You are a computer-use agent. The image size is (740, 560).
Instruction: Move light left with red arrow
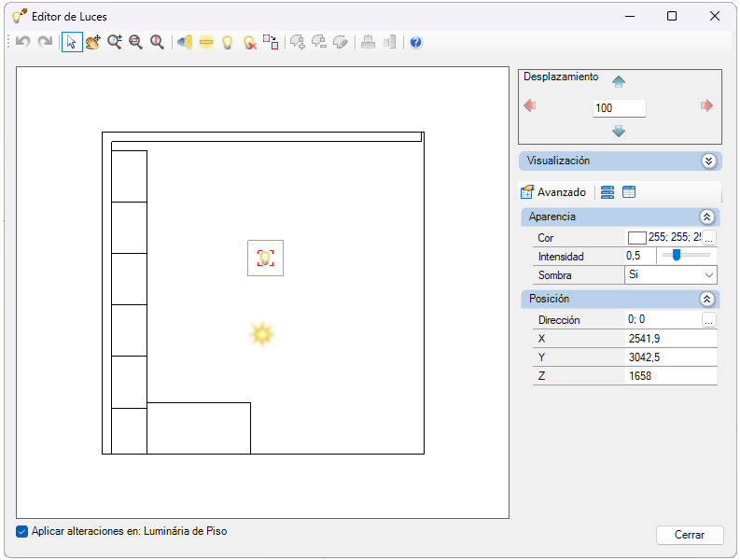pos(530,105)
